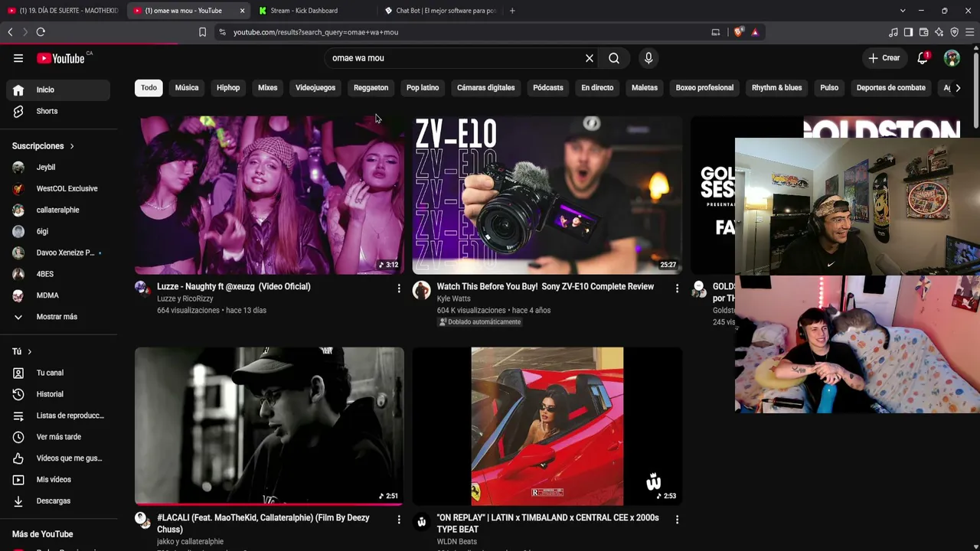
Task: Select the Videojuegos filter chip
Action: [315, 88]
